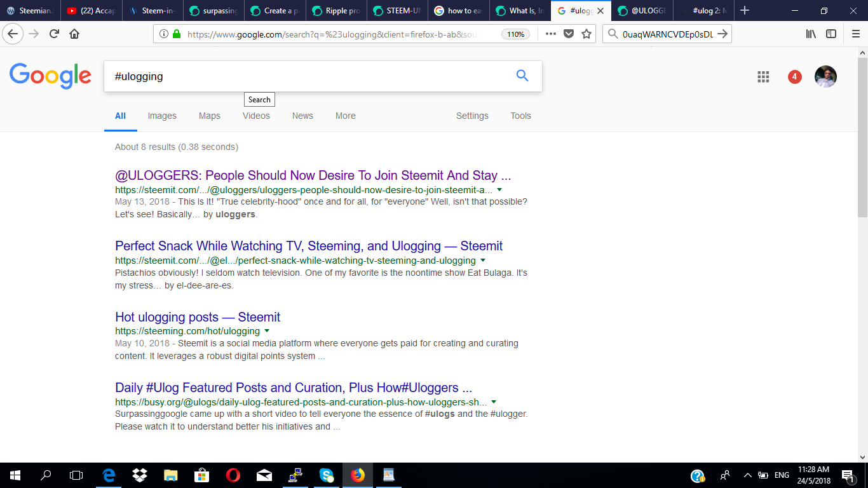This screenshot has width=868, height=488.
Task: Launch Microsoft Edge from taskbar
Action: point(109,475)
